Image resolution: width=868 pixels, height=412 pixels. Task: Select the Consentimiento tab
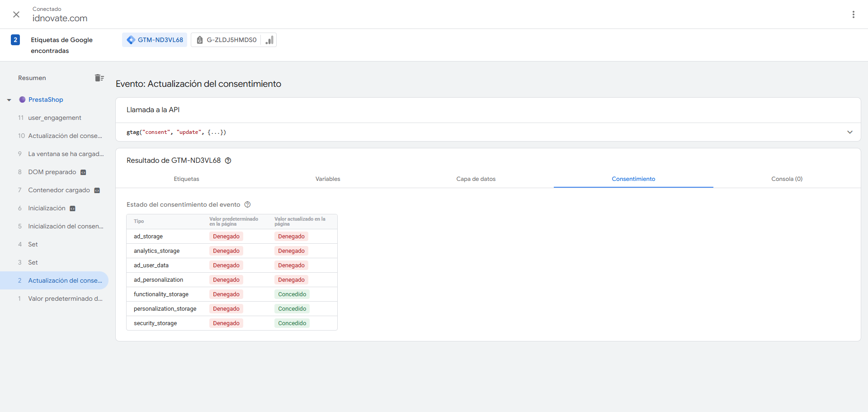point(633,179)
